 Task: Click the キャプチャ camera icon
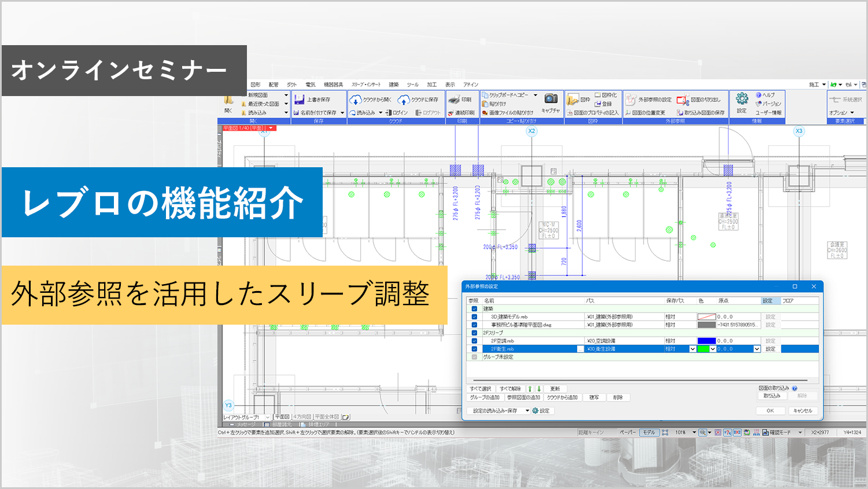[x=551, y=98]
